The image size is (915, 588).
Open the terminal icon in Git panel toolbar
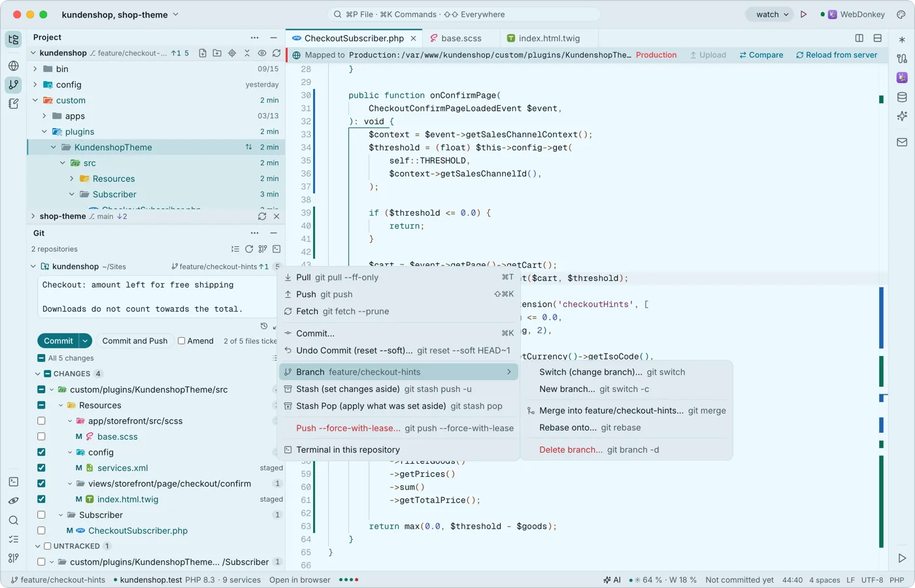click(276, 249)
